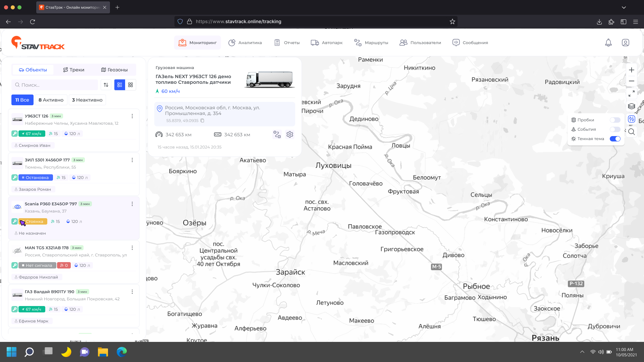Expand browser tab list chevron
Viewport: 644px width, 362px height.
[624, 7]
